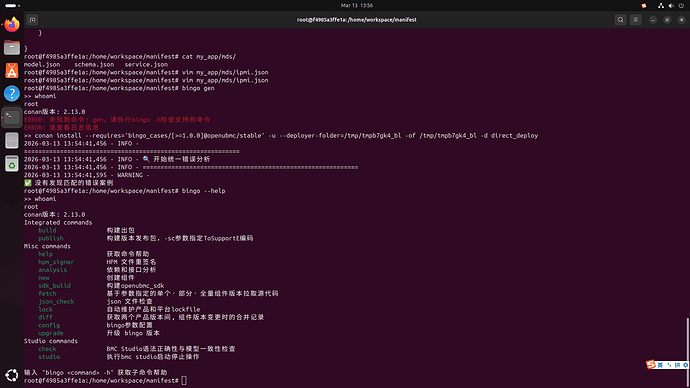690x388 pixels.
Task: Click the first red ERROR line mentioning gen
Action: (117, 120)
